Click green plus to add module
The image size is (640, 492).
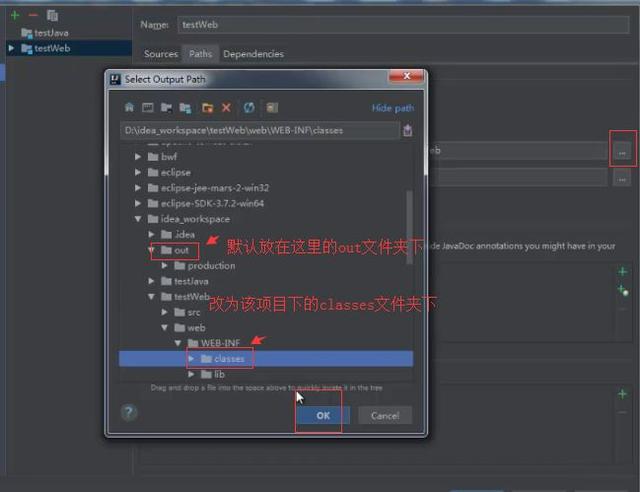tap(15, 16)
